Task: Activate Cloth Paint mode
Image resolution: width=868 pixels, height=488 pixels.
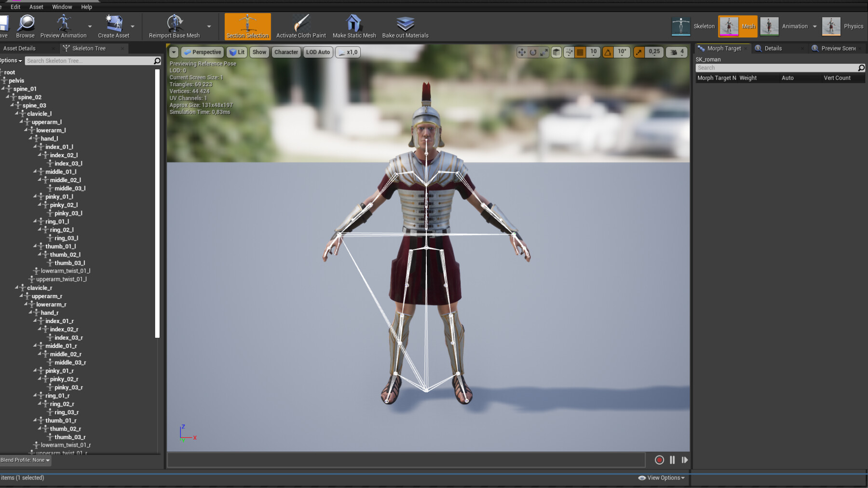Action: click(x=300, y=26)
